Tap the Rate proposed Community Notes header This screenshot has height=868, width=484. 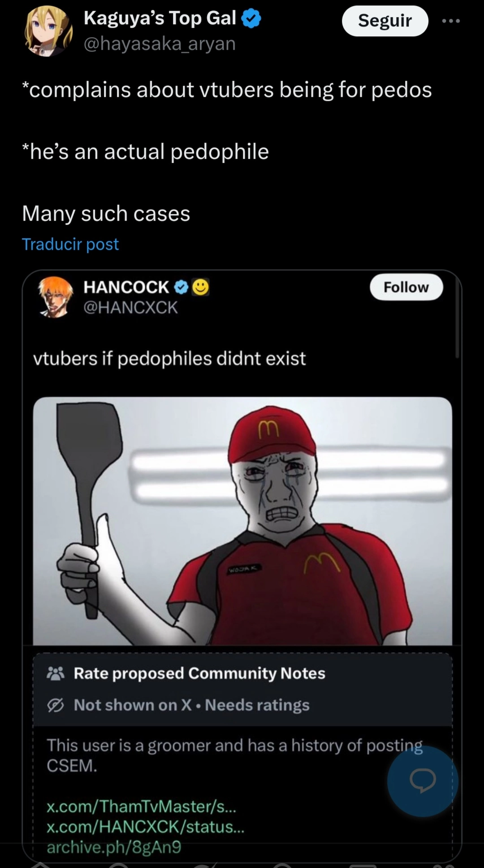(x=199, y=673)
